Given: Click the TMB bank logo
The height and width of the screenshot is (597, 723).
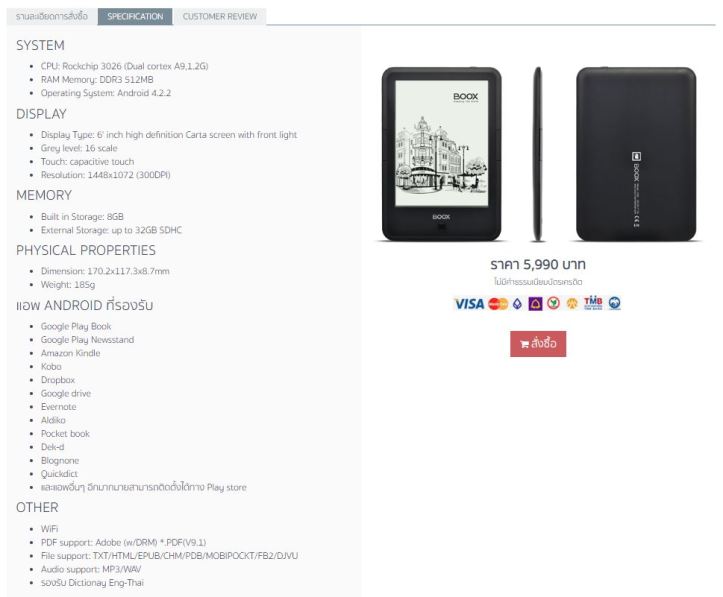Looking at the screenshot, I should pyautogui.click(x=593, y=303).
